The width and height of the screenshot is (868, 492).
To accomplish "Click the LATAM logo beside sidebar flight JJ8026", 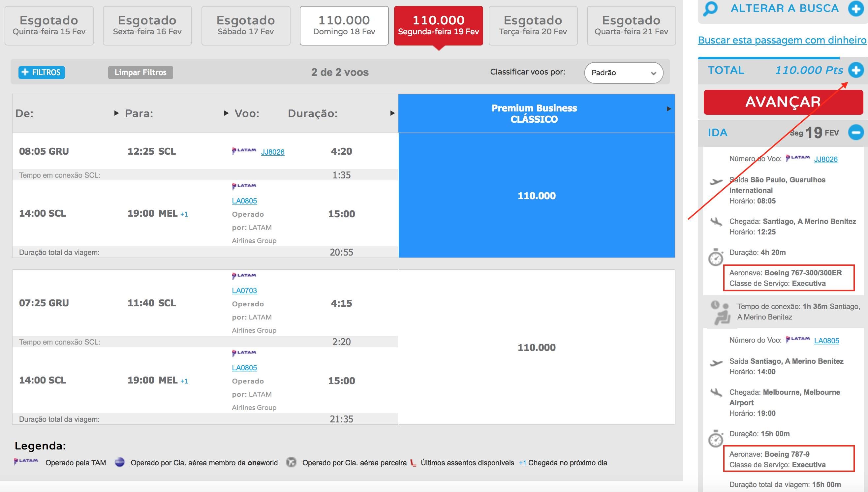I will [x=797, y=158].
